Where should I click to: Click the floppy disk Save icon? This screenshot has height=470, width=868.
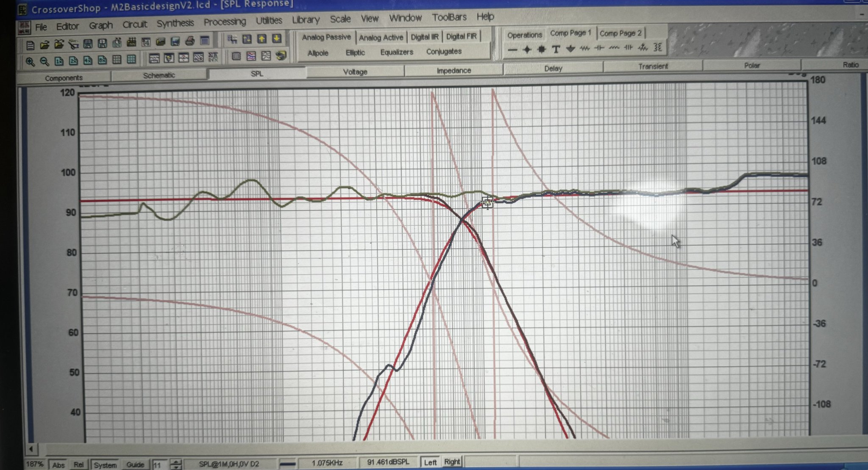[88, 43]
